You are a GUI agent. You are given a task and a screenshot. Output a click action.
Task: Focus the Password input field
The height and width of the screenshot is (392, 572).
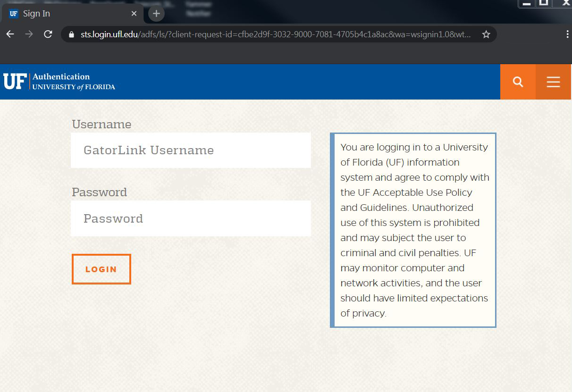(x=191, y=218)
